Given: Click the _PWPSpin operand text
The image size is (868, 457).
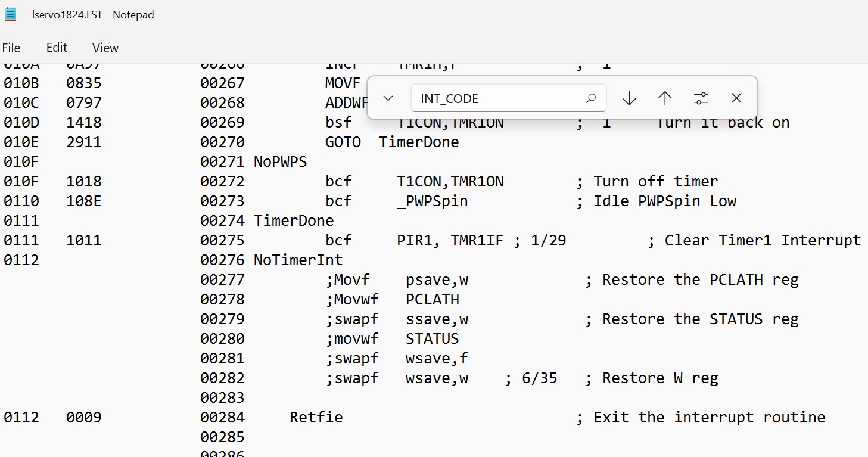Looking at the screenshot, I should click(x=432, y=201).
